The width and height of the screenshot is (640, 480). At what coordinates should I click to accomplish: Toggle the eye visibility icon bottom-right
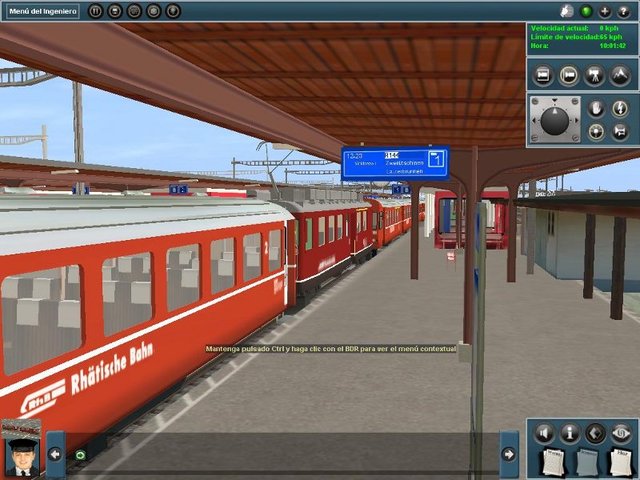click(621, 433)
